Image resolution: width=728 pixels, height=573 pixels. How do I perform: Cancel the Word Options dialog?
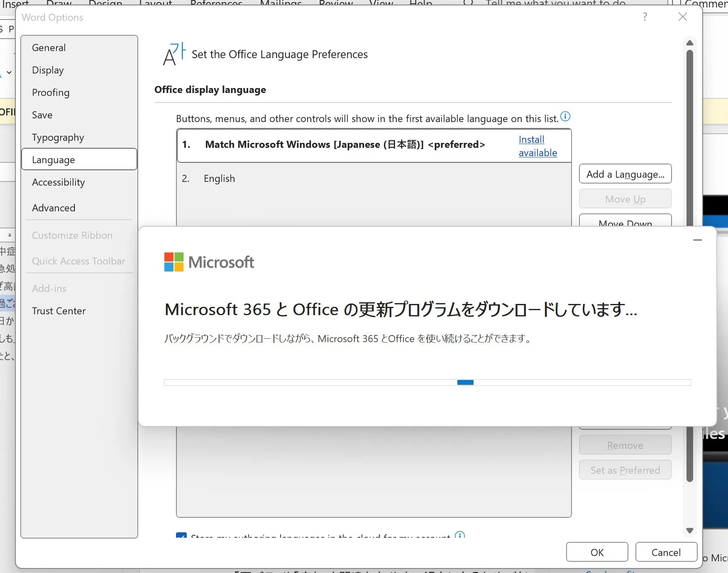click(666, 552)
